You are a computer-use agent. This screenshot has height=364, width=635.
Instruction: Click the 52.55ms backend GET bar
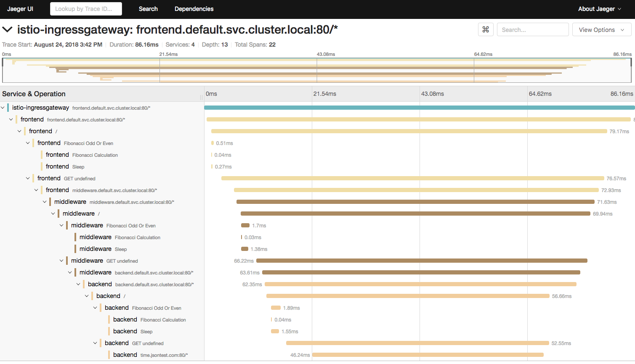point(417,343)
